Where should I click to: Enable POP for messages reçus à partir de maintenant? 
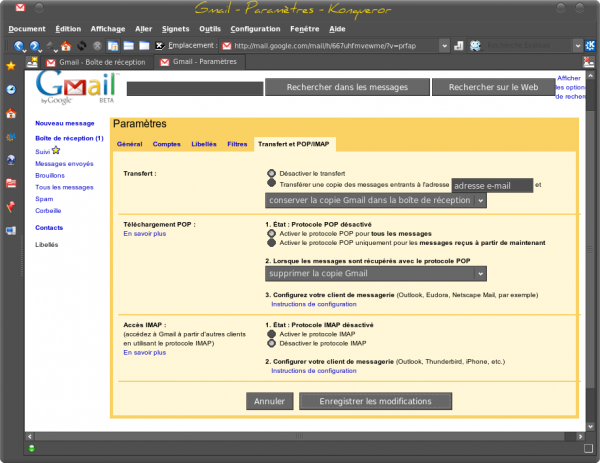point(271,243)
